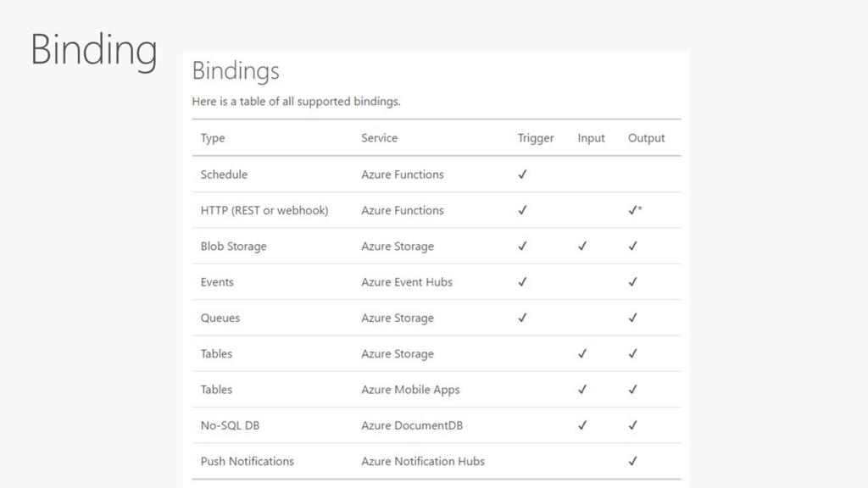
Task: Click the 'Type' column header
Action: [x=213, y=138]
